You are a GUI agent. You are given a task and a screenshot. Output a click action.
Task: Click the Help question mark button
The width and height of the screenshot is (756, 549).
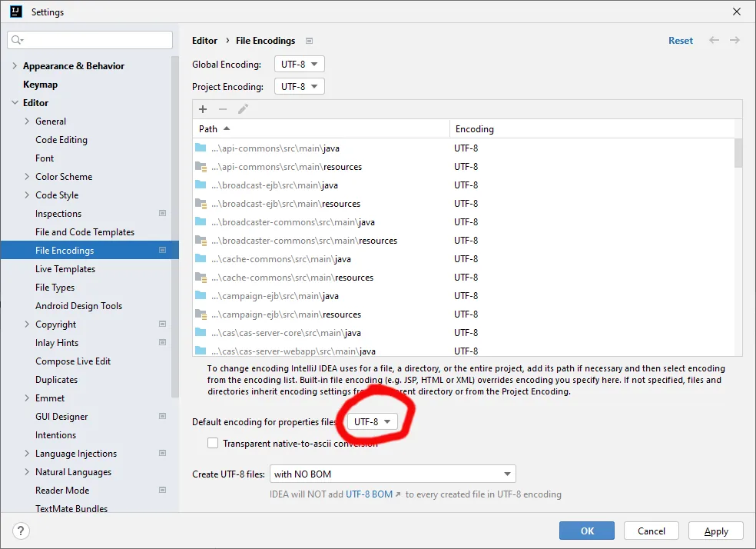point(21,531)
